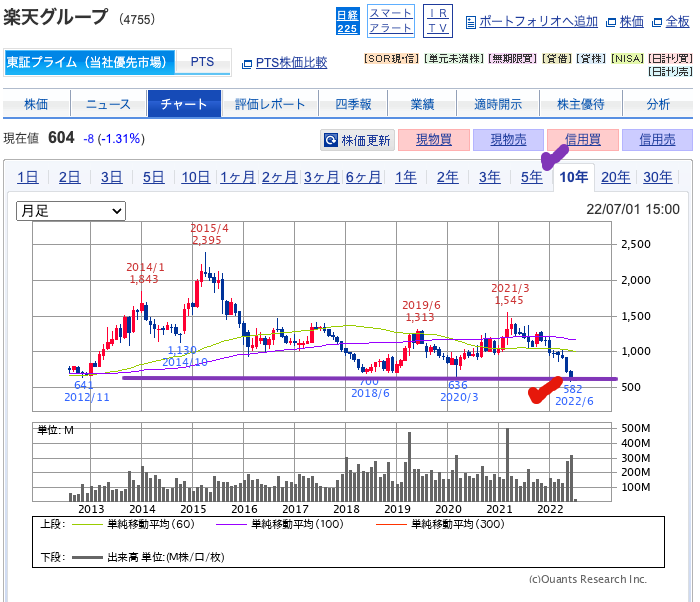Click the 2021/3 1,545 high label
Image resolution: width=700 pixels, height=602 pixels.
(x=510, y=294)
